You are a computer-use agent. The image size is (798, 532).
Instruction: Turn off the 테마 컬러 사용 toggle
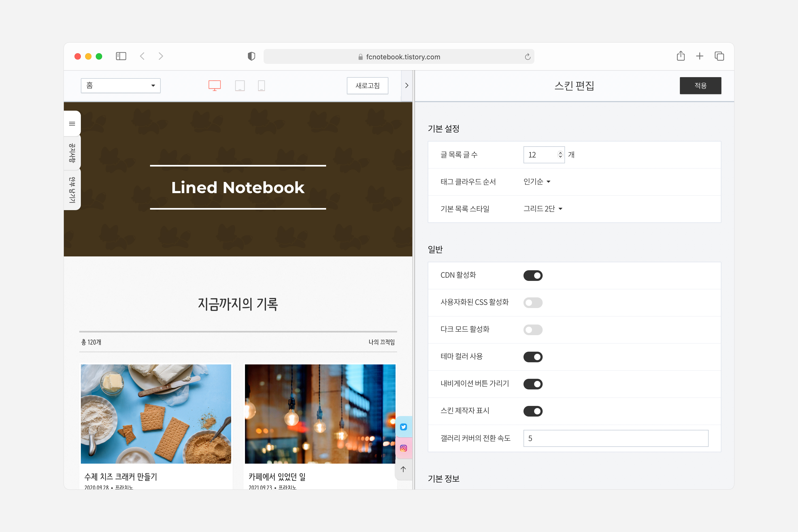[533, 357]
